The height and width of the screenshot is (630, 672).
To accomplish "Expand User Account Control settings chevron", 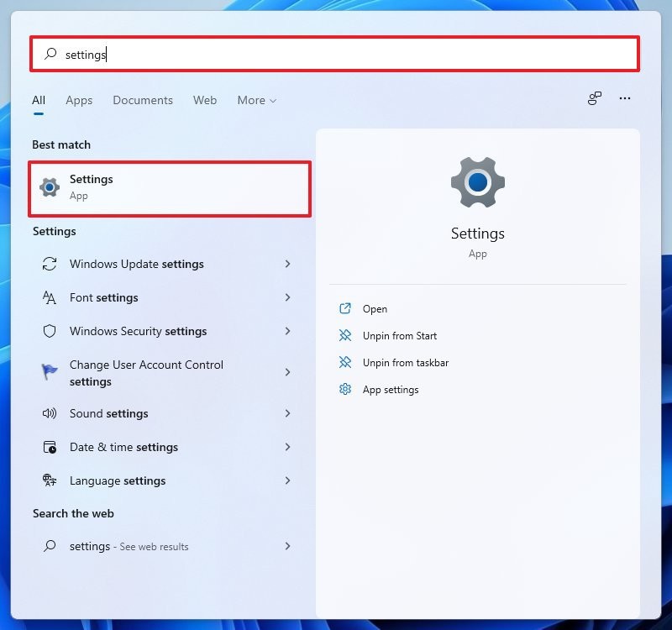I will point(287,372).
